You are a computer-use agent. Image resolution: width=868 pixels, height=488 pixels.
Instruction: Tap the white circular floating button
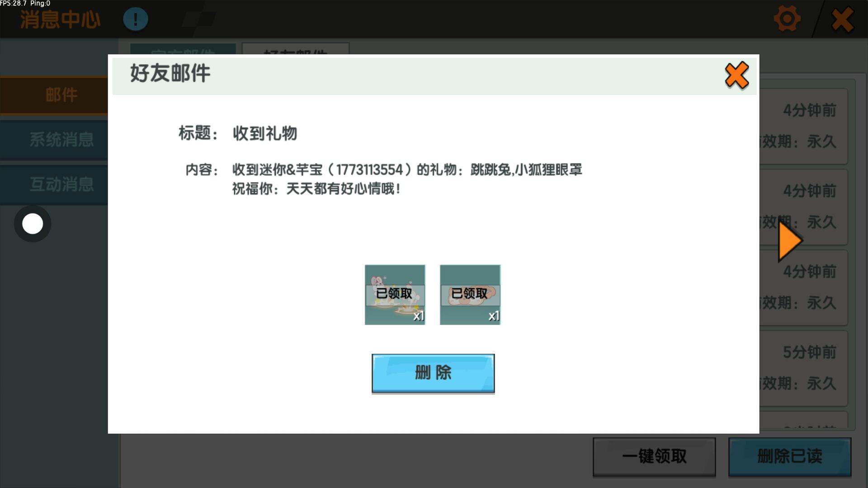[x=33, y=224]
